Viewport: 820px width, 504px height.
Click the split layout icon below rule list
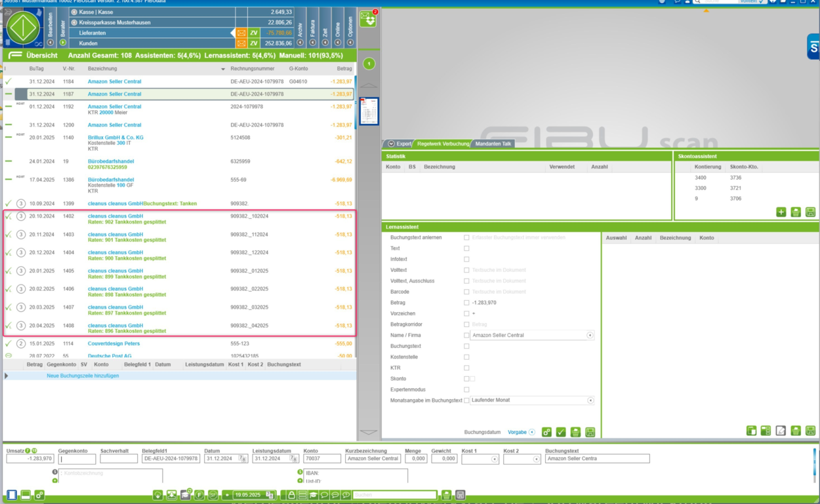pos(766,431)
